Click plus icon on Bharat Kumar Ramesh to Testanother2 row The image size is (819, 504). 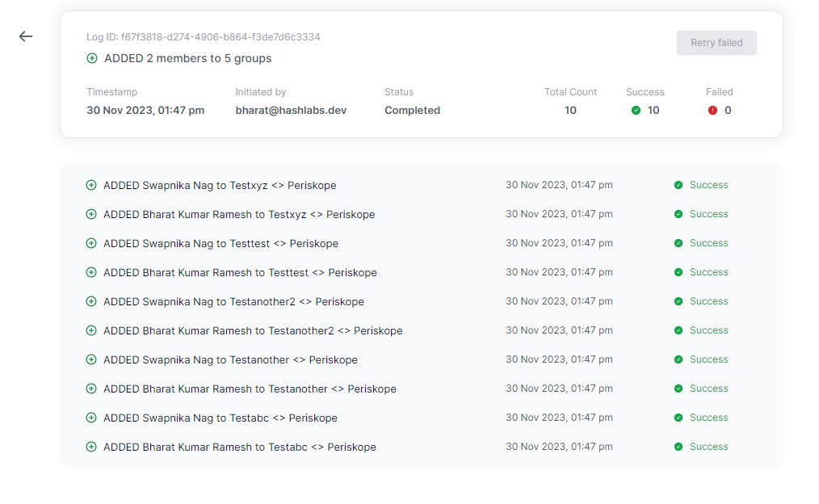pyautogui.click(x=91, y=330)
